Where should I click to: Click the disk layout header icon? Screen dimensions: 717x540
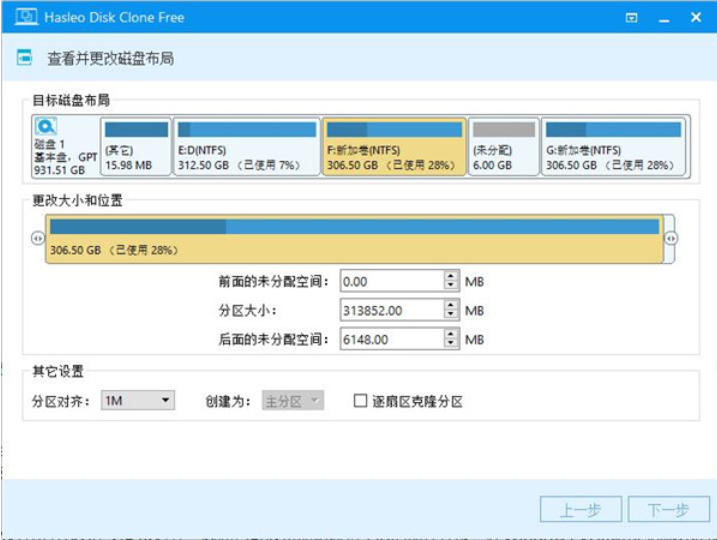coord(25,59)
